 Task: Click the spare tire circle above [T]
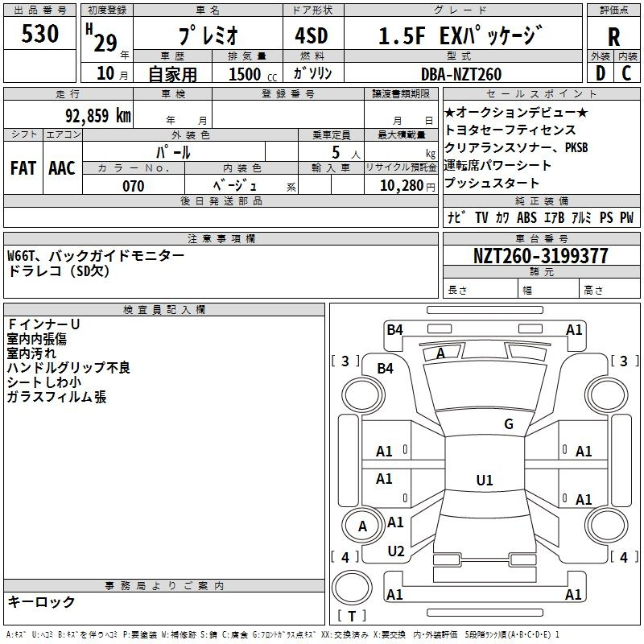352,587
